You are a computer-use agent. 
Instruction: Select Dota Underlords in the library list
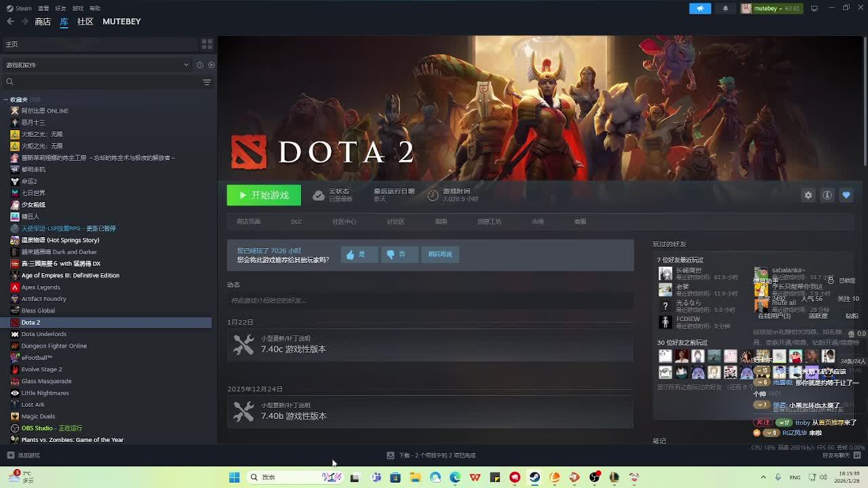43,334
